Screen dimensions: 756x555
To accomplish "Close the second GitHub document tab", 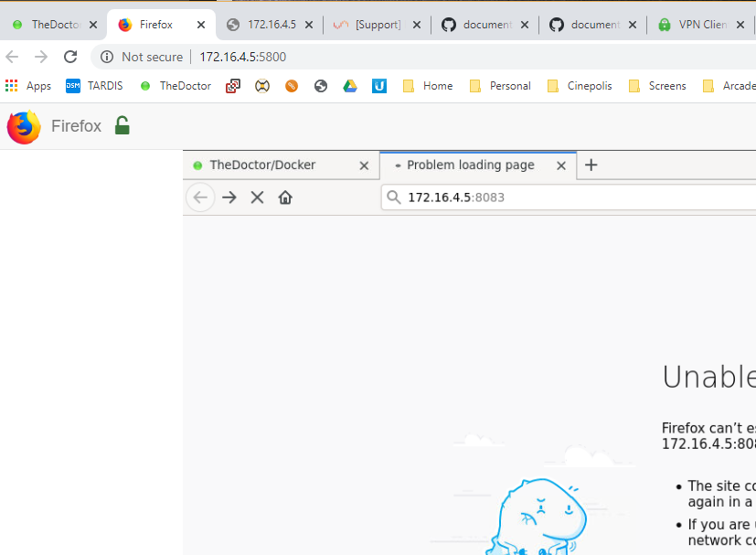I will click(633, 25).
